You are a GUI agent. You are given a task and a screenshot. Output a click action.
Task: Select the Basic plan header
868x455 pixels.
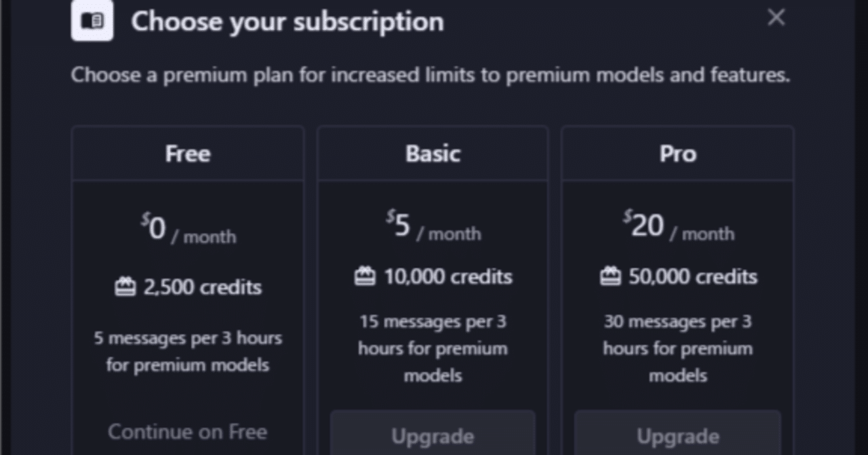point(433,154)
